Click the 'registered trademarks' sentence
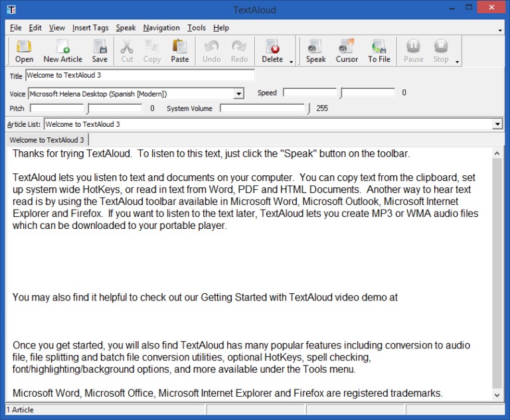Image resolution: width=510 pixels, height=420 pixels. [228, 393]
